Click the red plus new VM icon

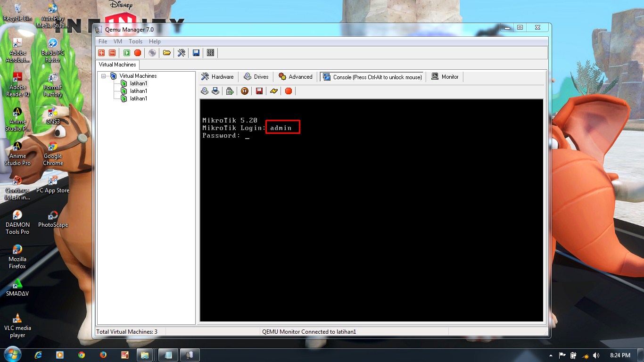pos(101,53)
